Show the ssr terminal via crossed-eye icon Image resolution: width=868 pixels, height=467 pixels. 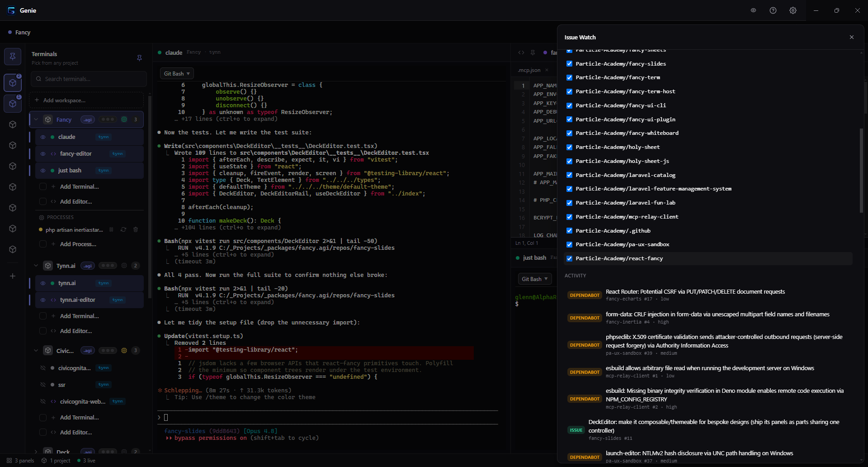(43, 385)
